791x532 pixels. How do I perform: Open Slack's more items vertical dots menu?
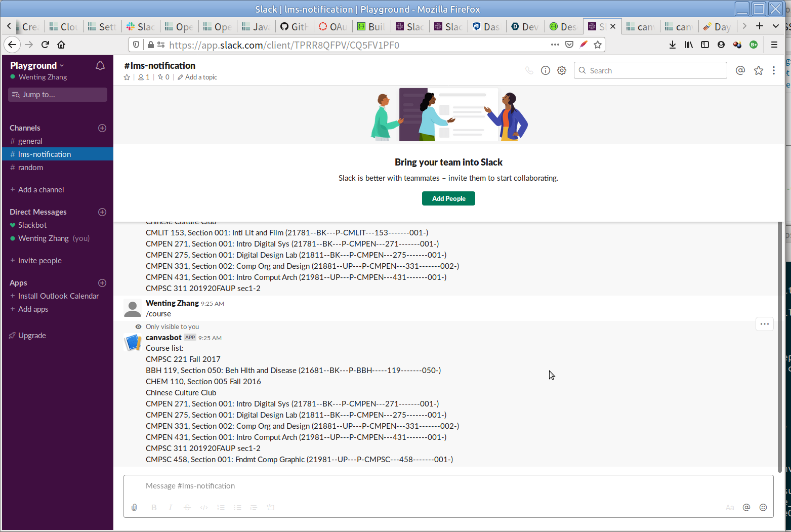(x=774, y=71)
